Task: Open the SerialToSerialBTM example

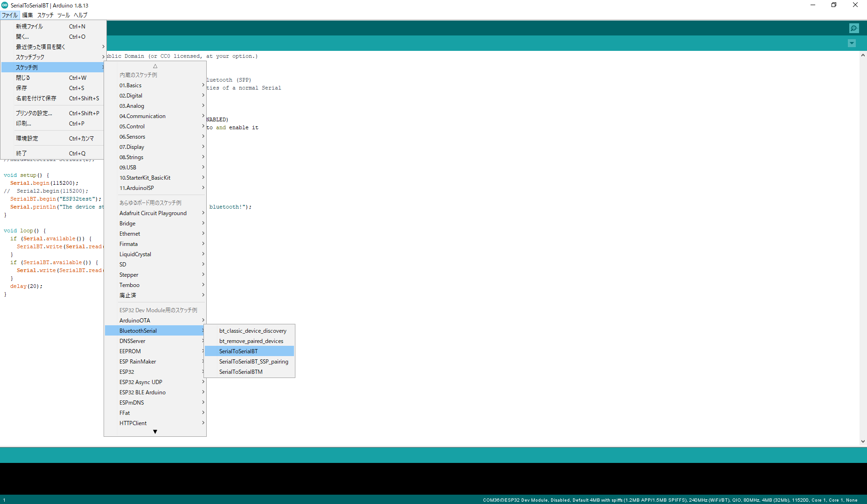Action: pyautogui.click(x=250, y=372)
